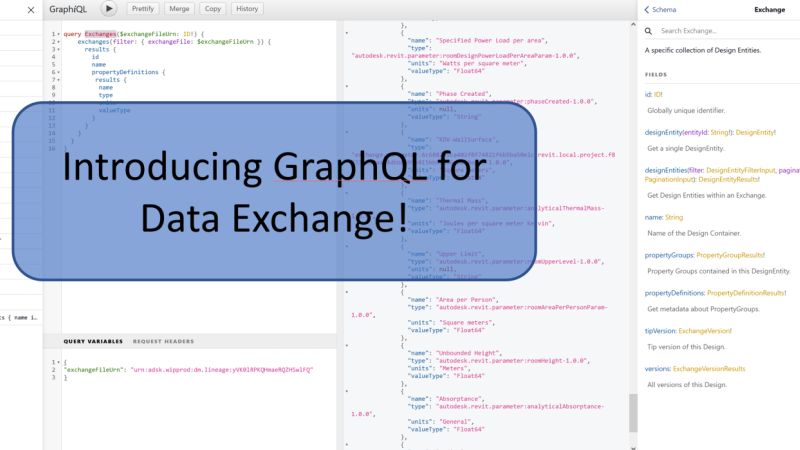This screenshot has width=800, height=450.
Task: Copy the query using the Copy button
Action: click(212, 9)
